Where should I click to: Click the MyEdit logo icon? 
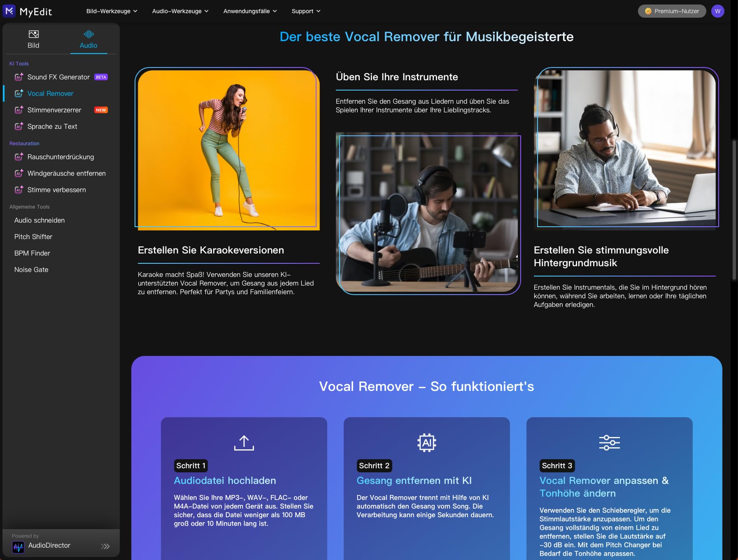[9, 11]
